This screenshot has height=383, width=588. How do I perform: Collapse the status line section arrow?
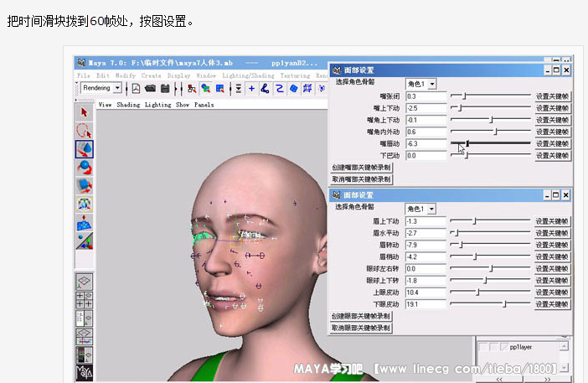[77, 83]
